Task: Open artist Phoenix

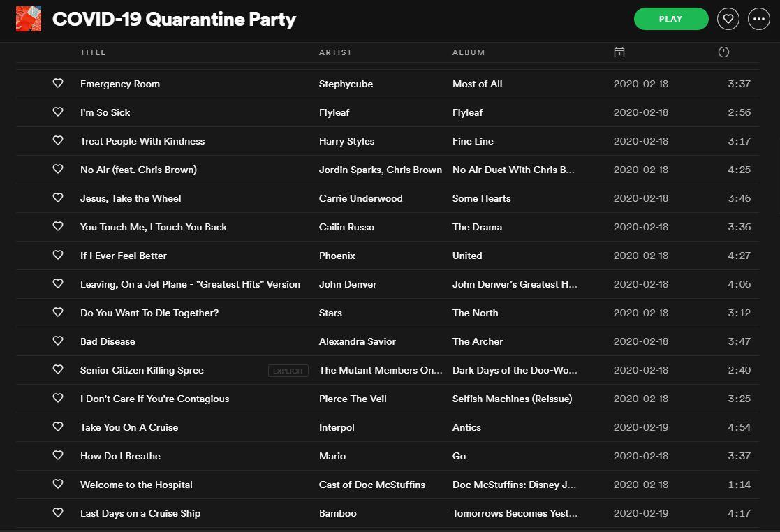Action: pyautogui.click(x=337, y=256)
